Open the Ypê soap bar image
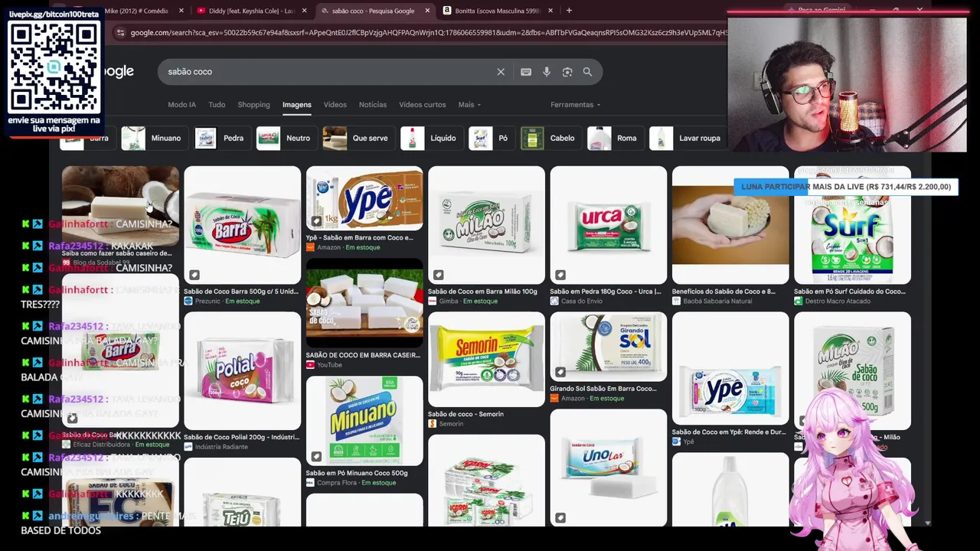The height and width of the screenshot is (551, 980). [364, 198]
